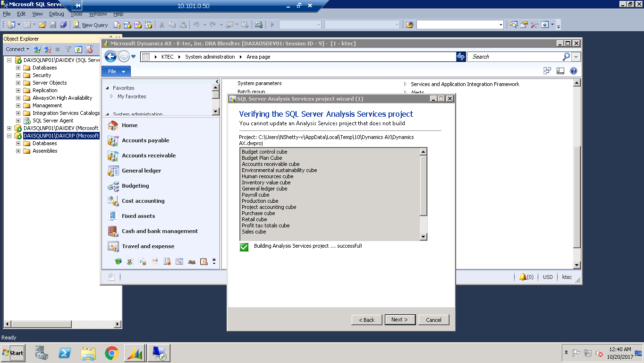
Task: Open Chrome from the Windows taskbar
Action: (x=112, y=353)
